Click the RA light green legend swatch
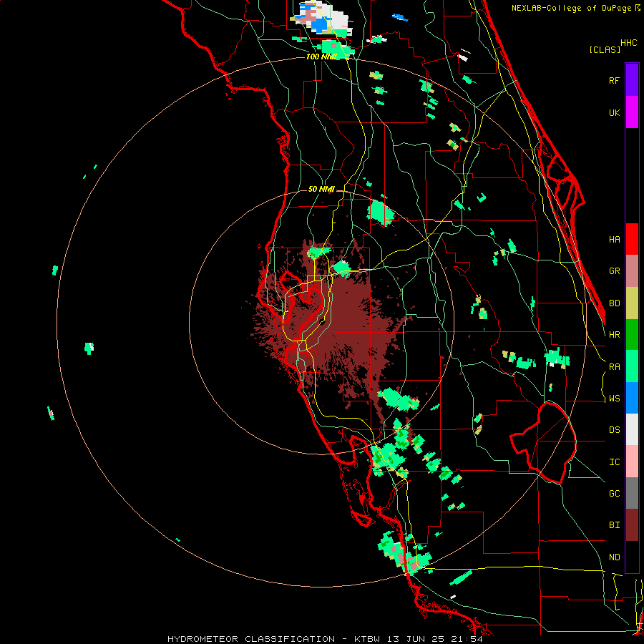 [x=632, y=366]
